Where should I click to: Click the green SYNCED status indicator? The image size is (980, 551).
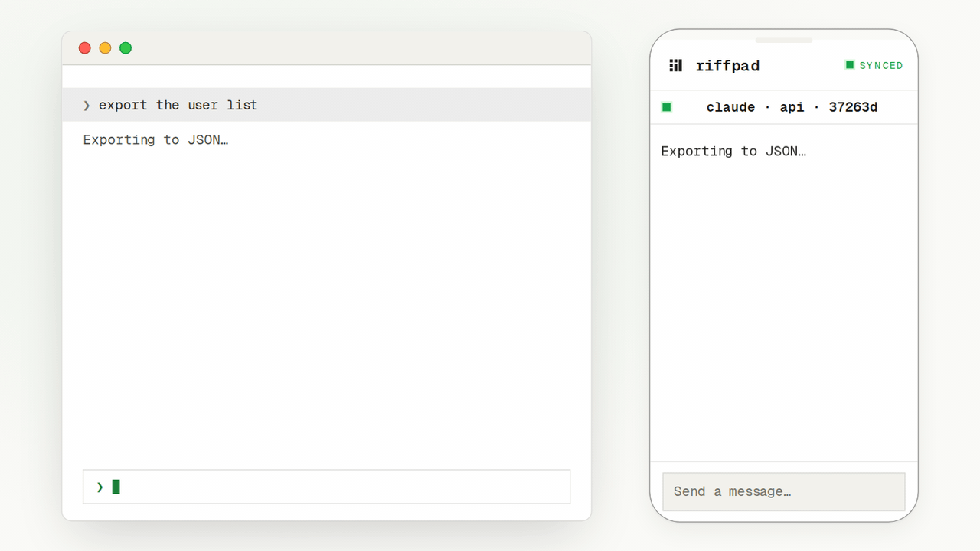click(874, 66)
